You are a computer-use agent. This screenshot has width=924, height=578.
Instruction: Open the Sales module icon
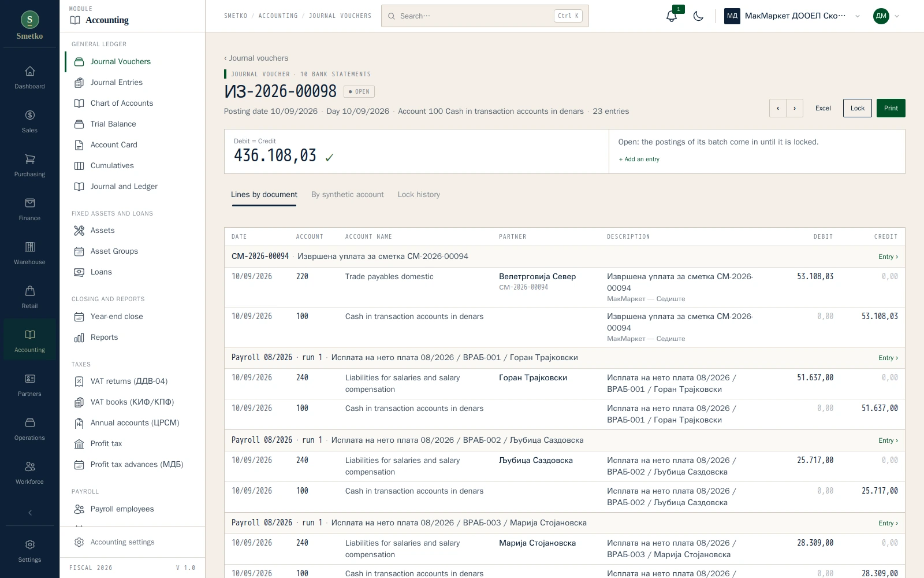pyautogui.click(x=29, y=122)
